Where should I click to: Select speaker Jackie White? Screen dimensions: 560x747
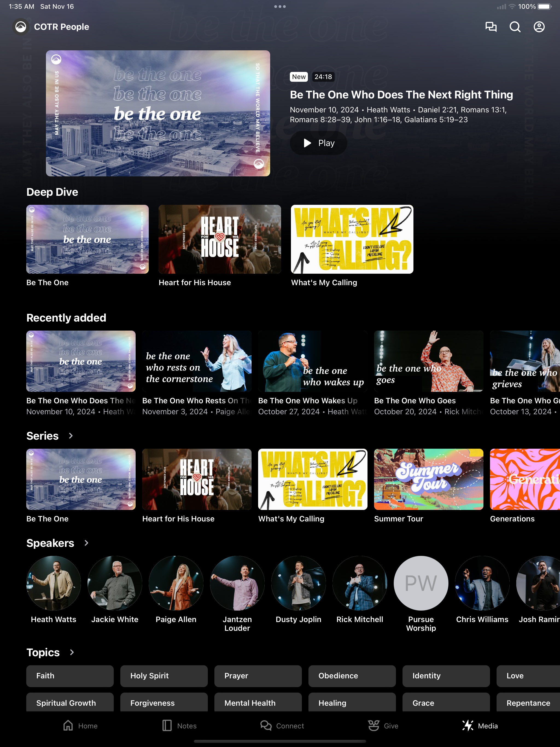point(115,583)
